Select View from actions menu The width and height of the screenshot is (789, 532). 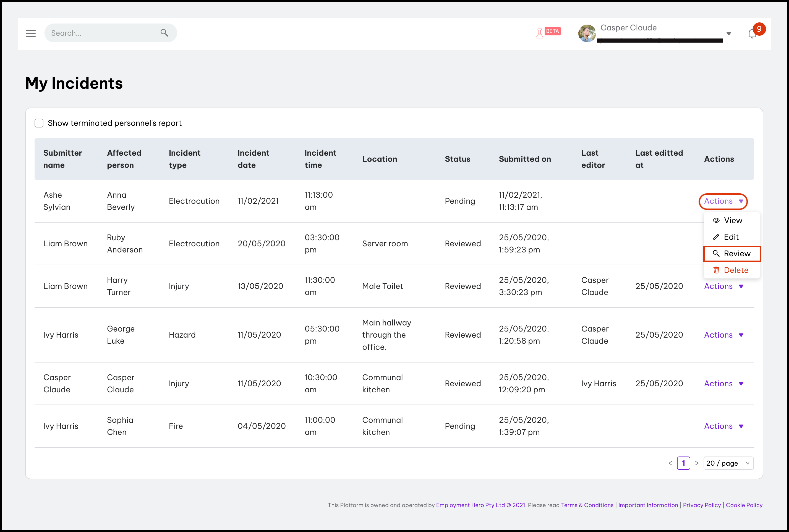point(732,221)
